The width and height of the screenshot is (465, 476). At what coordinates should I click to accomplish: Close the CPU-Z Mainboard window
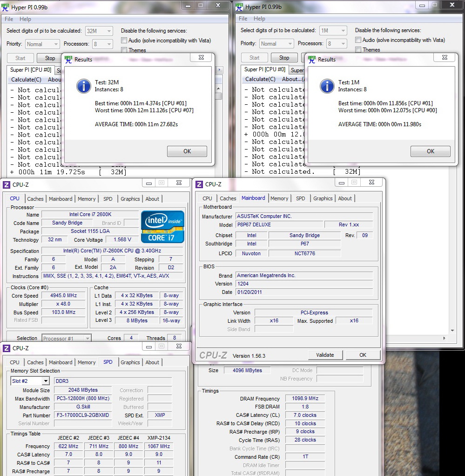coord(371,182)
